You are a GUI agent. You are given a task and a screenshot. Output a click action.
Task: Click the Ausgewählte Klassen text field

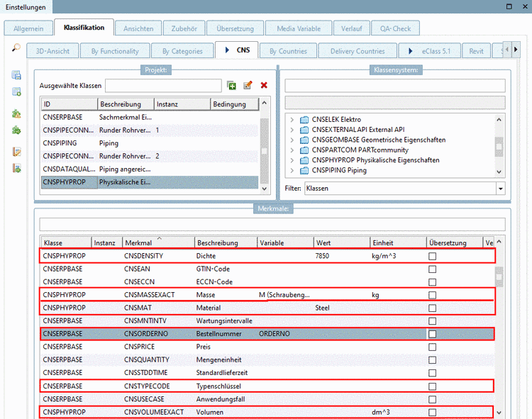click(163, 86)
